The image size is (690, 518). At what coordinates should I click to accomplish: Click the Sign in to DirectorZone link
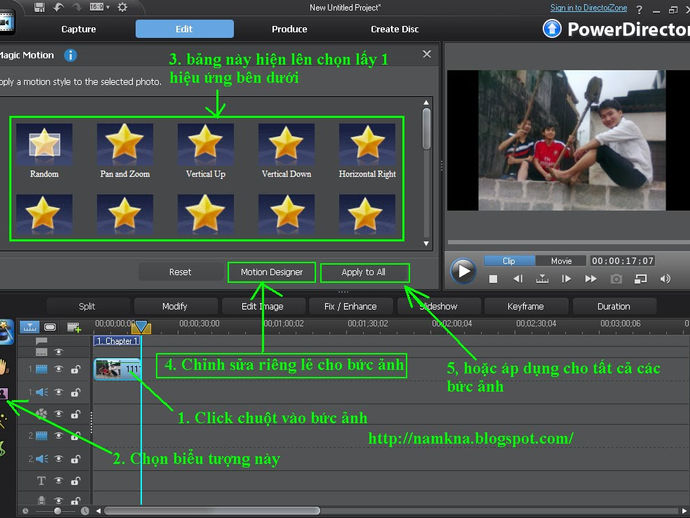(588, 7)
